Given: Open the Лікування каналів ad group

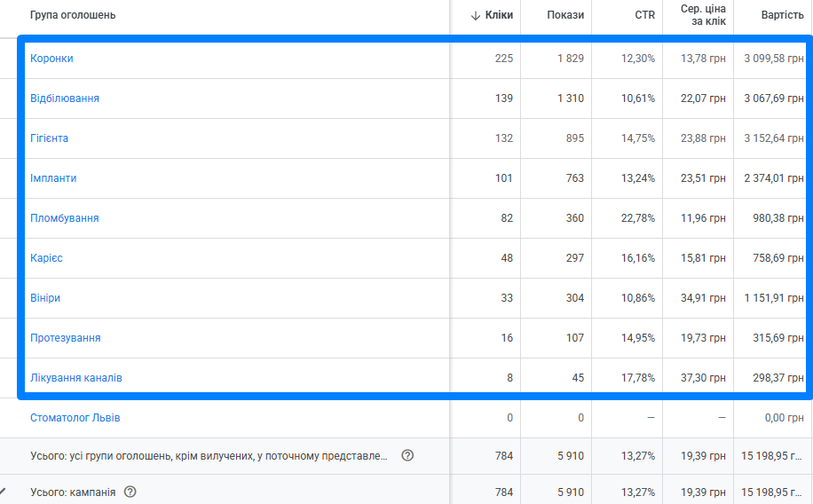Looking at the screenshot, I should click(76, 377).
